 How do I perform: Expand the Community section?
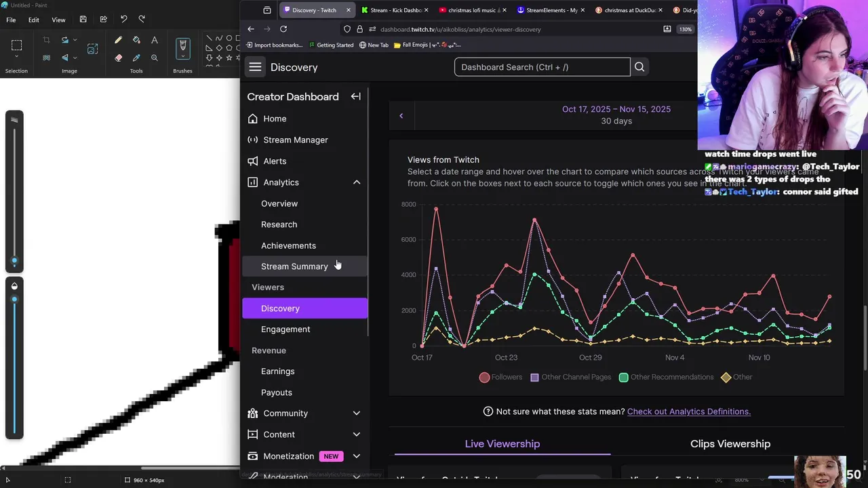[x=357, y=413]
